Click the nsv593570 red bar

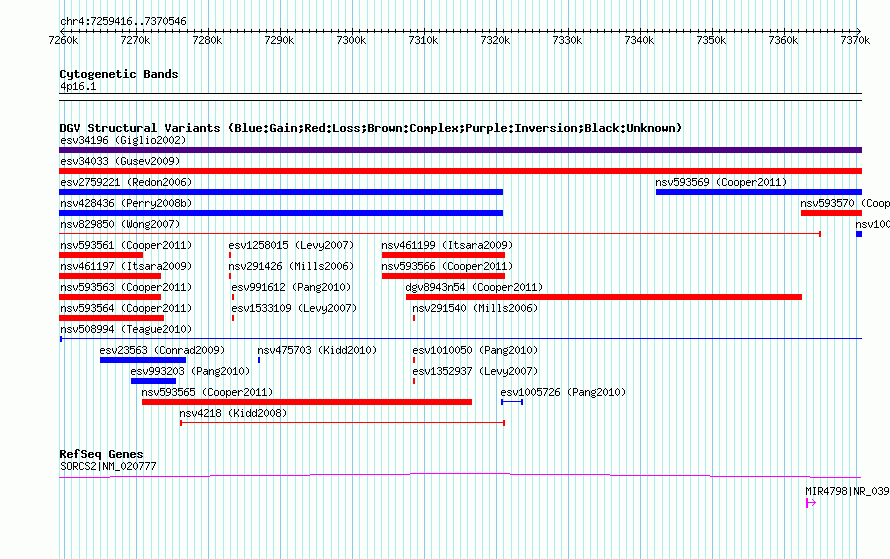(x=832, y=213)
